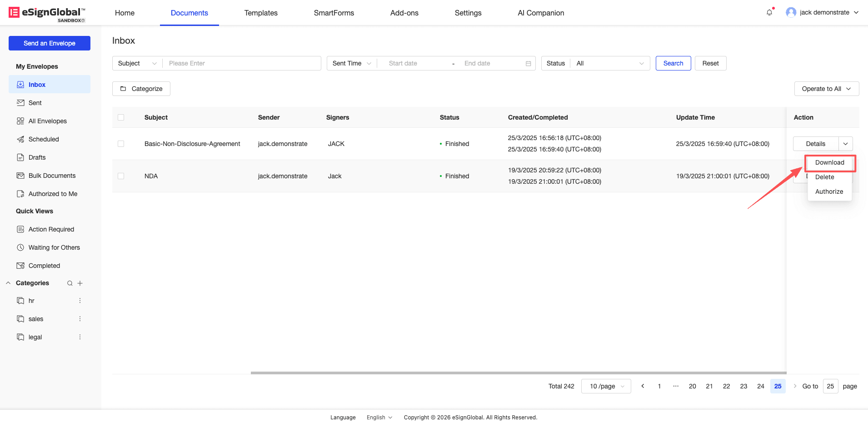Open Bulk Documents from sidebar
The image size is (868, 423).
click(x=52, y=176)
